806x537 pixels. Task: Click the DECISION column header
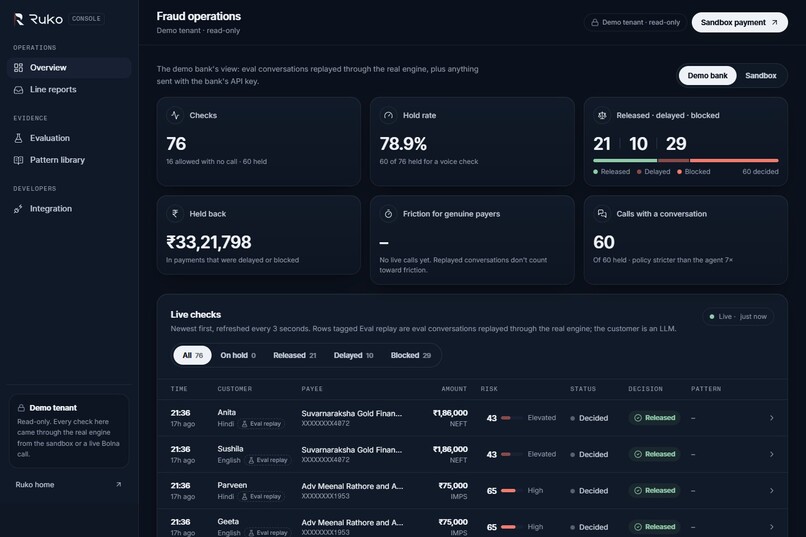click(x=645, y=389)
